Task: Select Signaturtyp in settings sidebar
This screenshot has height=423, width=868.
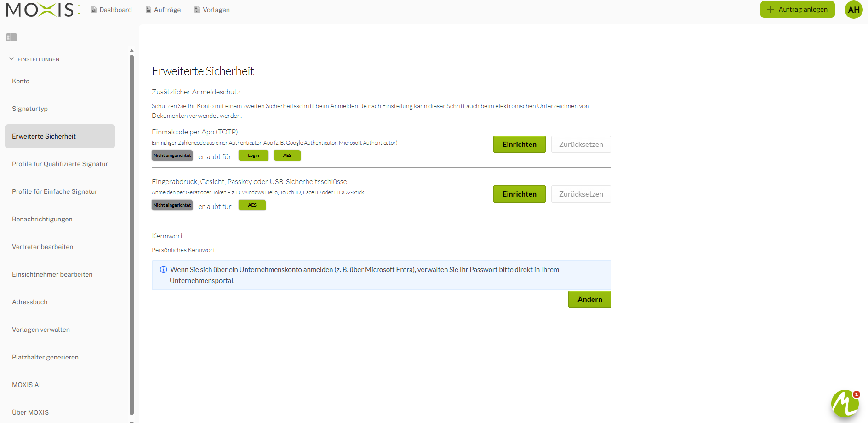Action: tap(60, 109)
